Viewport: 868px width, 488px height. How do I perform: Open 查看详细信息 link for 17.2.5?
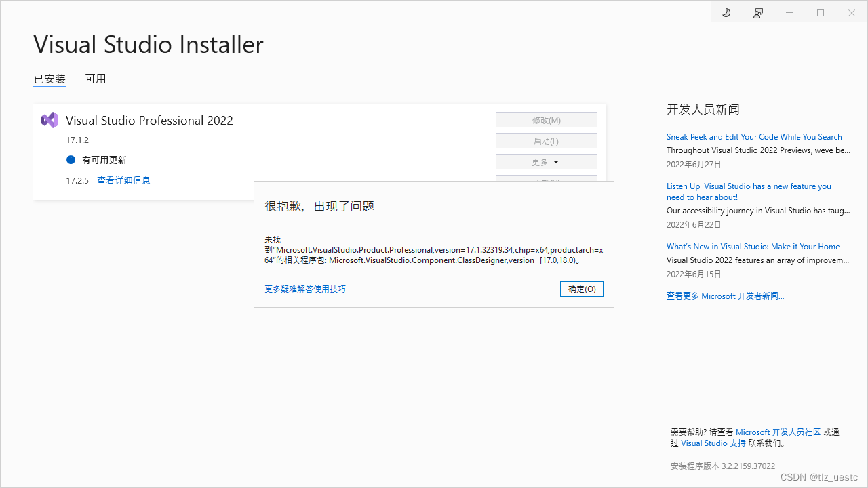pos(123,180)
